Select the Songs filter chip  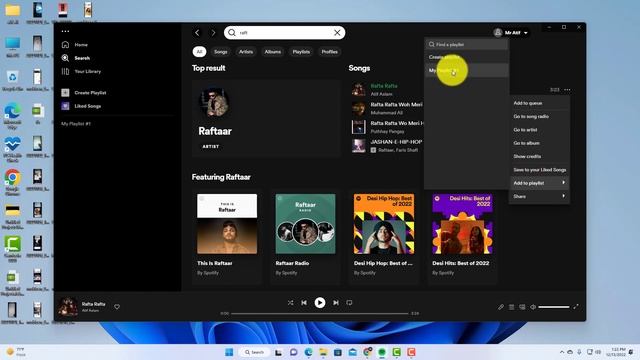click(x=220, y=52)
